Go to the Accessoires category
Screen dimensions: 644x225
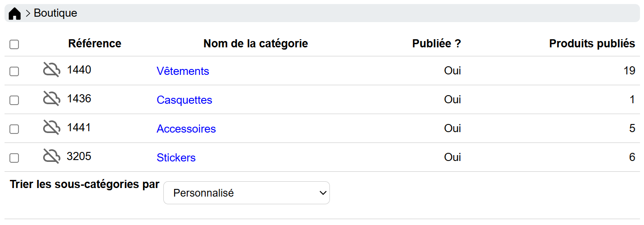pos(186,129)
